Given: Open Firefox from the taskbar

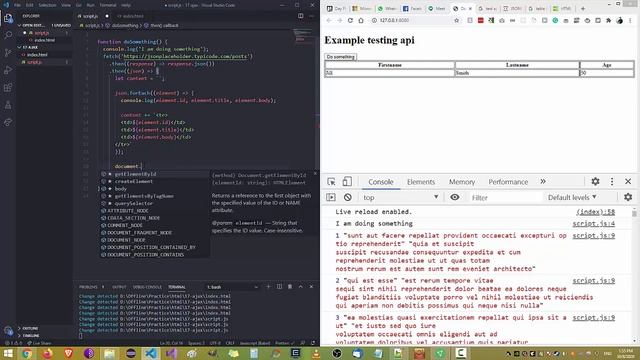Looking at the screenshot, I should (47, 353).
